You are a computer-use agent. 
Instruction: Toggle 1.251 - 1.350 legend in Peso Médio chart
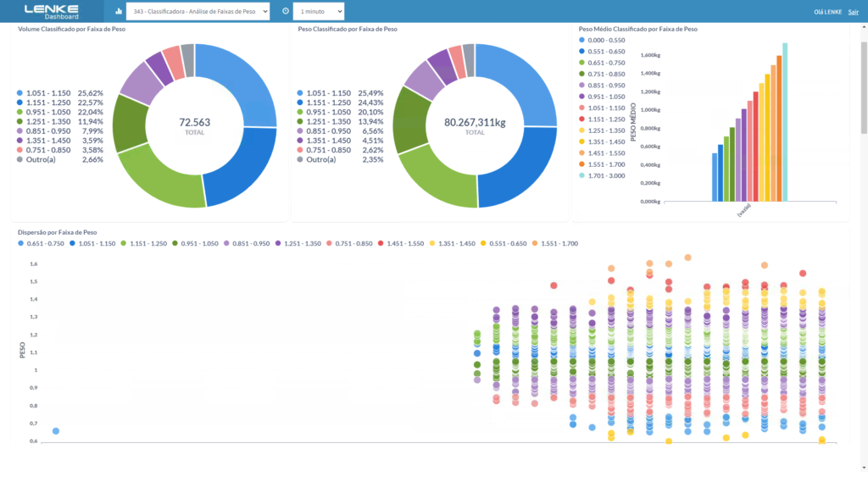(x=602, y=130)
